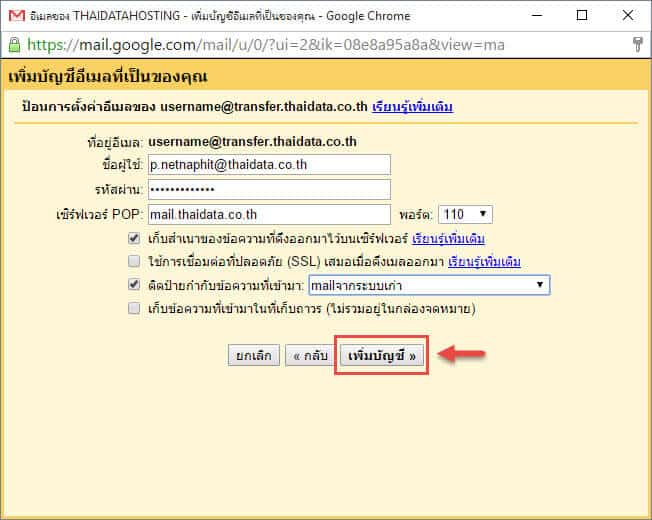Open learn more link beside server copy option
652x520 pixels.
tap(448, 239)
